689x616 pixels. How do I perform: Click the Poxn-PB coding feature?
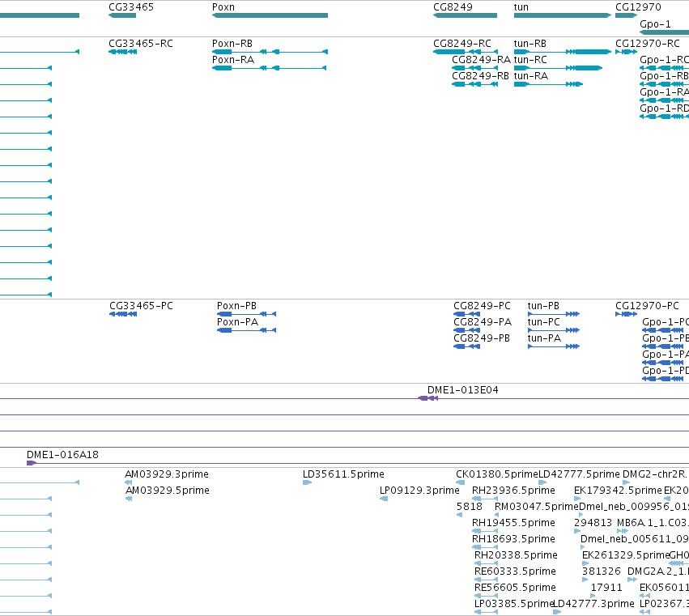(x=246, y=314)
